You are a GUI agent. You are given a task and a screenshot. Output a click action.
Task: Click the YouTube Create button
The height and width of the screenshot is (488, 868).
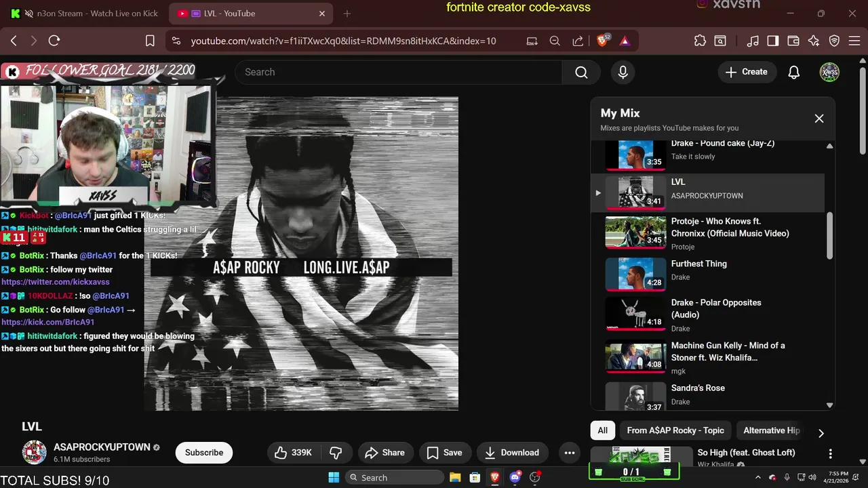(747, 72)
